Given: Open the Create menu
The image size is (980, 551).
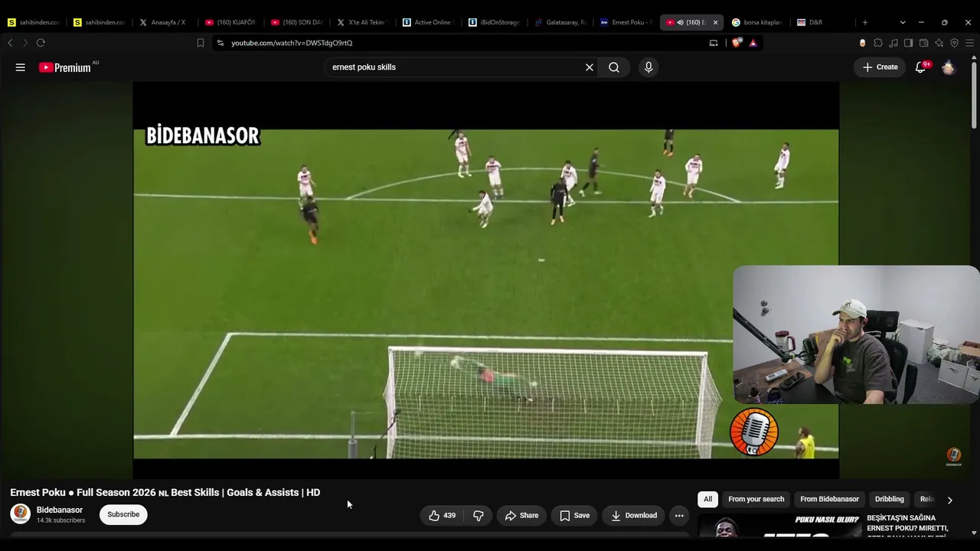Looking at the screenshot, I should coord(880,67).
